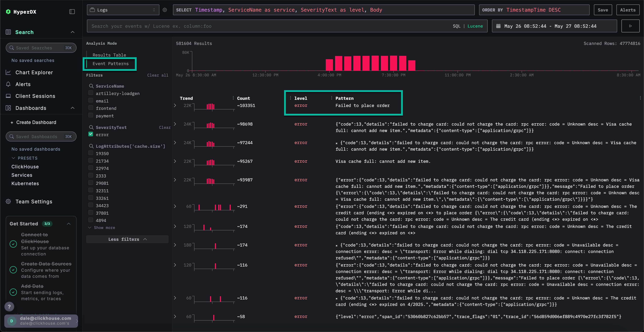Collapse the sidebar with the panel icon
This screenshot has width=644, height=332.
[72, 11]
